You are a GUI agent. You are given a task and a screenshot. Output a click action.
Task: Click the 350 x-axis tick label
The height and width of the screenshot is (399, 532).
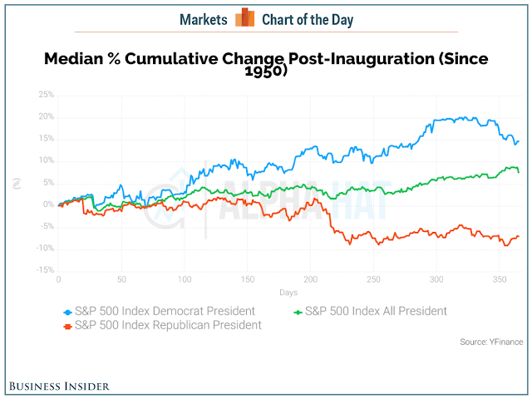pos(500,279)
